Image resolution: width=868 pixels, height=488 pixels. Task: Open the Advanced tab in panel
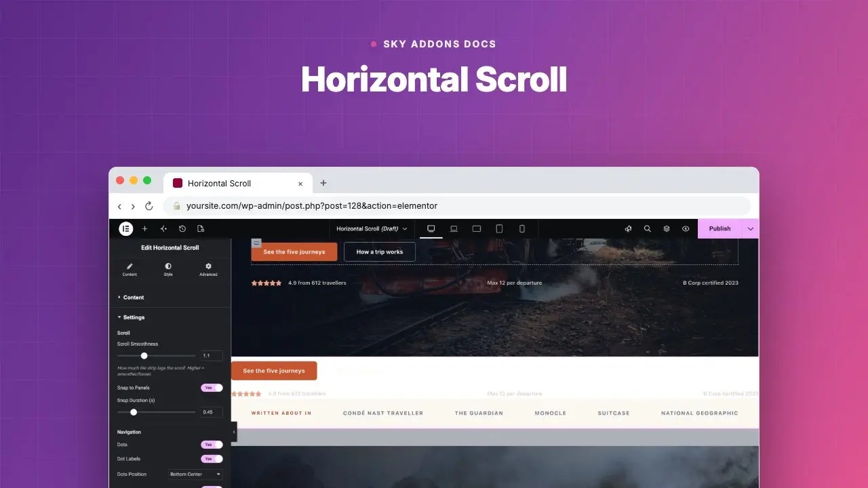208,269
